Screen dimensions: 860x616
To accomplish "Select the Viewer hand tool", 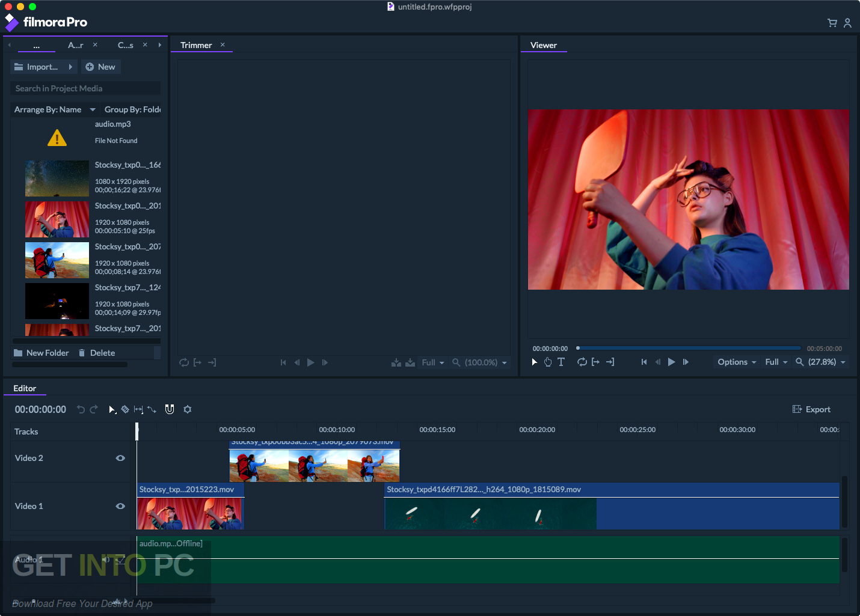I will tap(547, 362).
